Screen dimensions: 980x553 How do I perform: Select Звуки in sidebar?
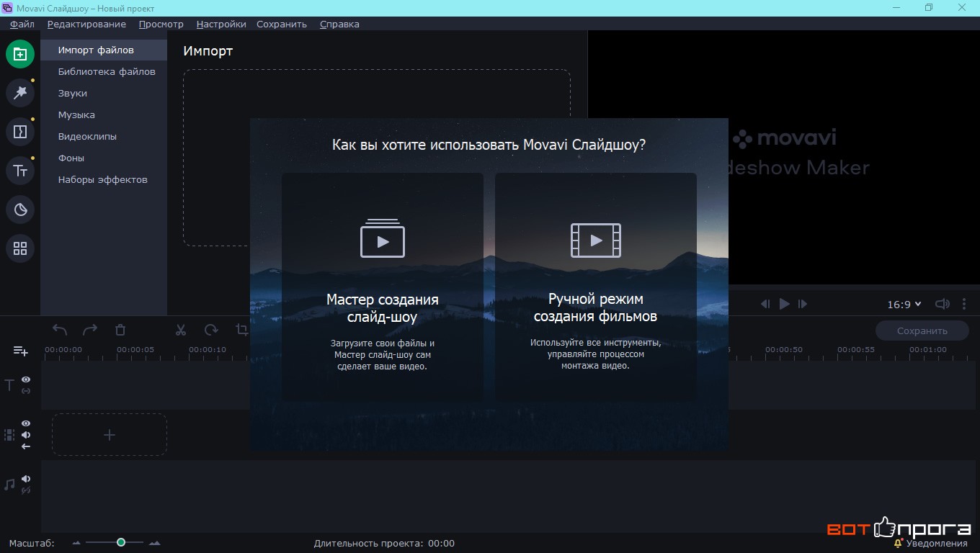pyautogui.click(x=104, y=94)
